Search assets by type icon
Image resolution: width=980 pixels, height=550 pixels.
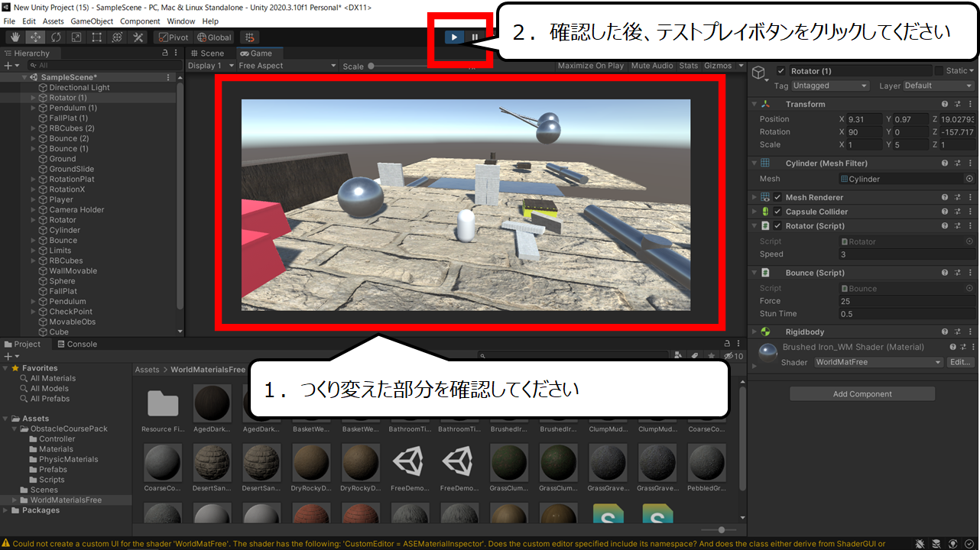(x=678, y=356)
